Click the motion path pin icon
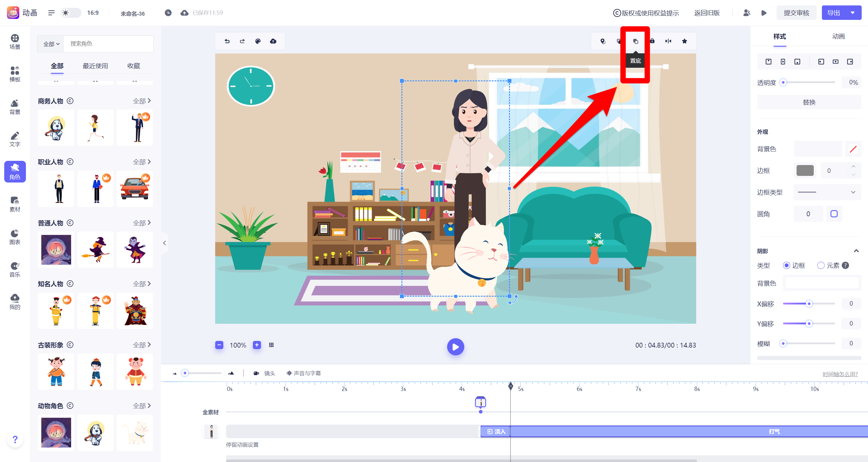Viewport: 868px width, 462px height. [603, 41]
